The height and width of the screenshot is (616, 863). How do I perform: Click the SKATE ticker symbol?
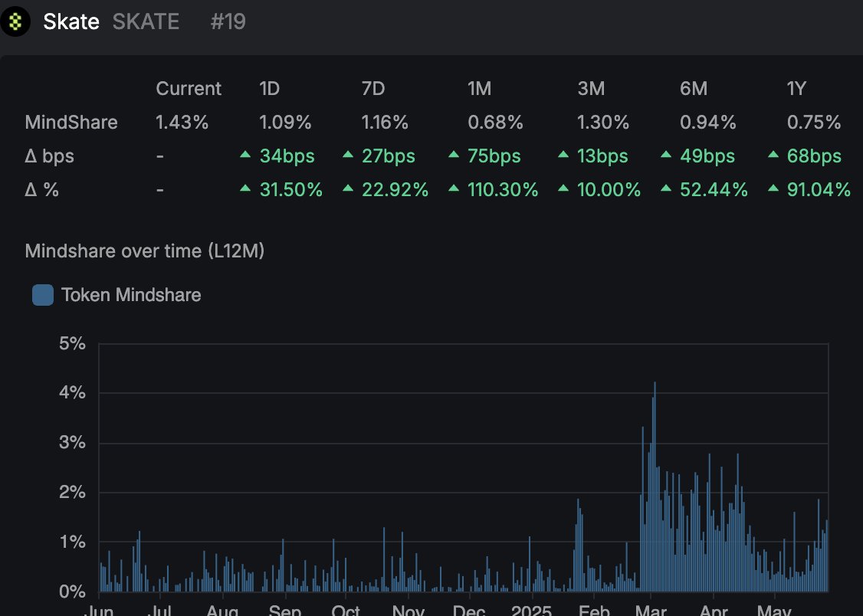(146, 22)
